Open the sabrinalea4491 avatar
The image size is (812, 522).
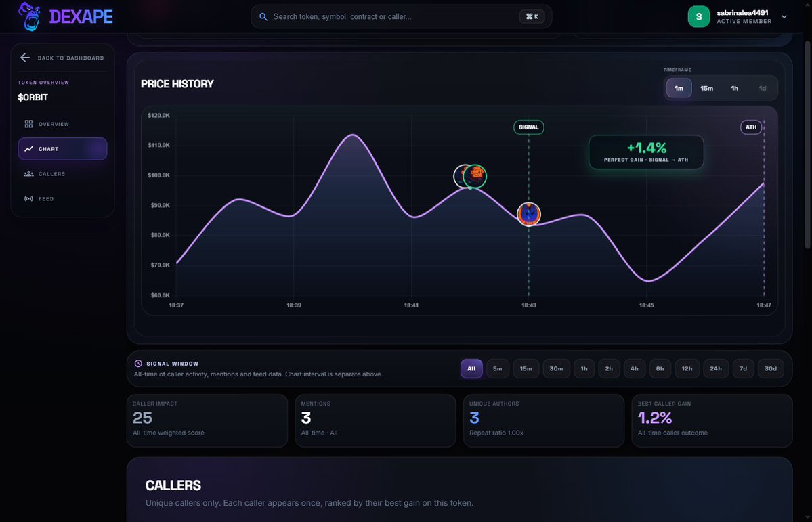pyautogui.click(x=699, y=16)
